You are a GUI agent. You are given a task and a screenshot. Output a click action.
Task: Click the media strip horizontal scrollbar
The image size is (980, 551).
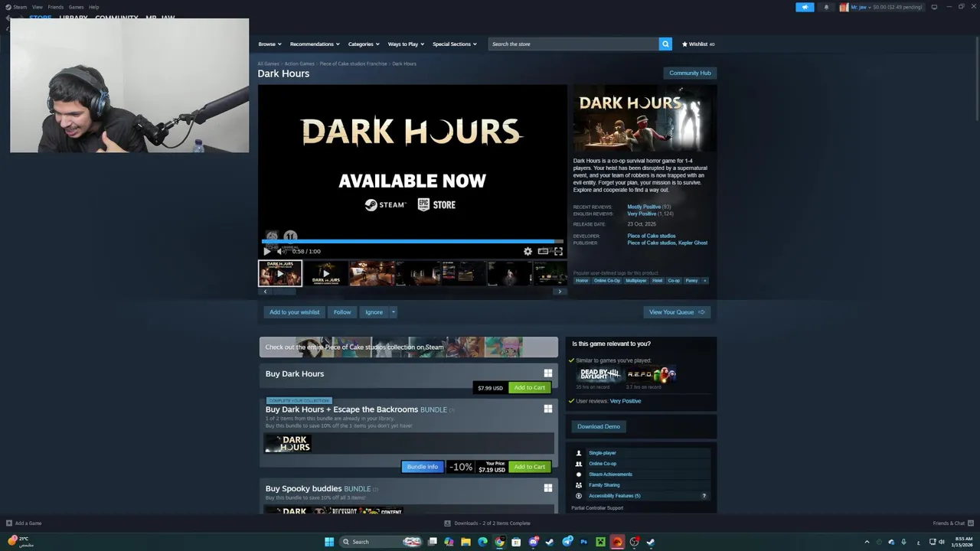413,292
